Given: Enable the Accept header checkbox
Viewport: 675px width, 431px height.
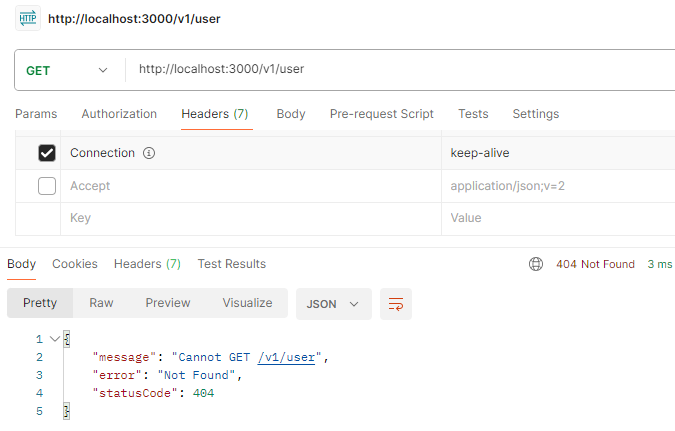Looking at the screenshot, I should click(46, 186).
